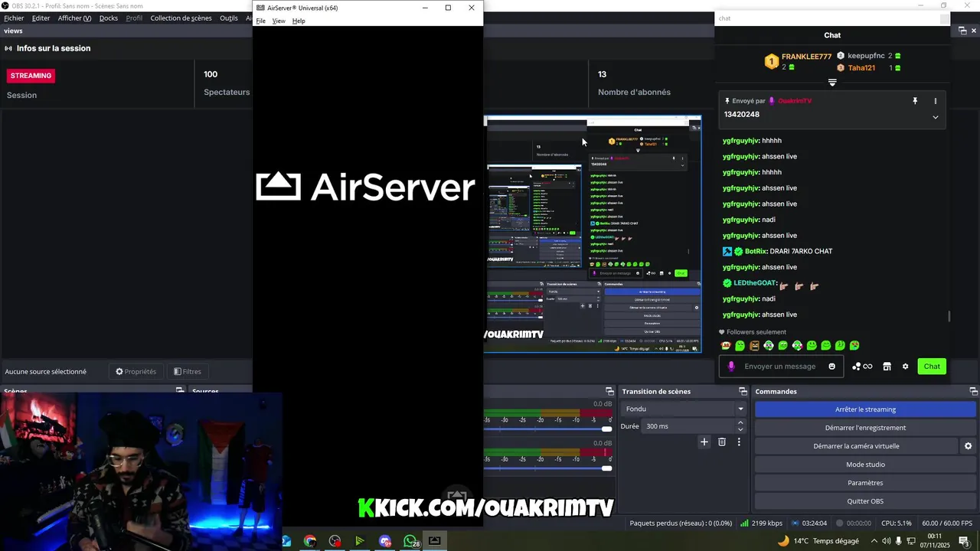Screen dimensions: 980x551
Task: Click 'Démarrer l'enregistrement' button
Action: tap(865, 428)
